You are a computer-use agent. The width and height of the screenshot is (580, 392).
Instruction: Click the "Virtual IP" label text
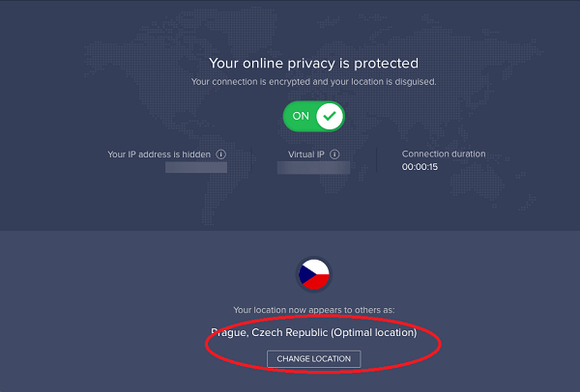tap(306, 154)
